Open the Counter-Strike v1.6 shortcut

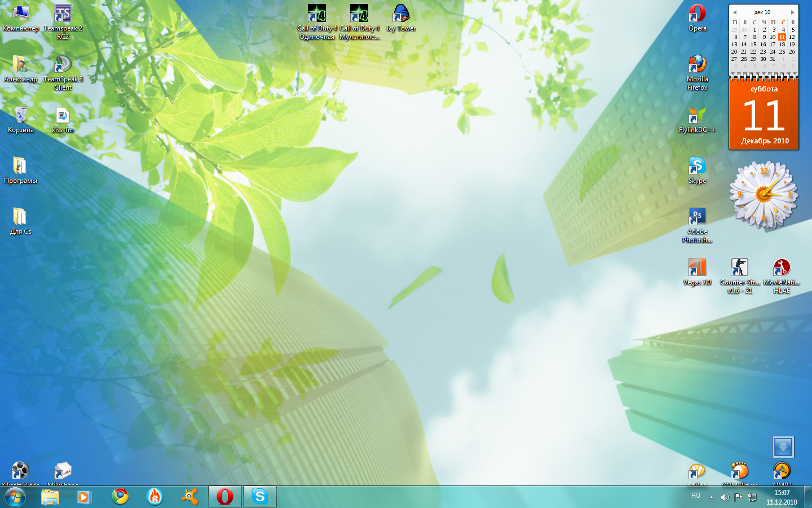point(739,268)
